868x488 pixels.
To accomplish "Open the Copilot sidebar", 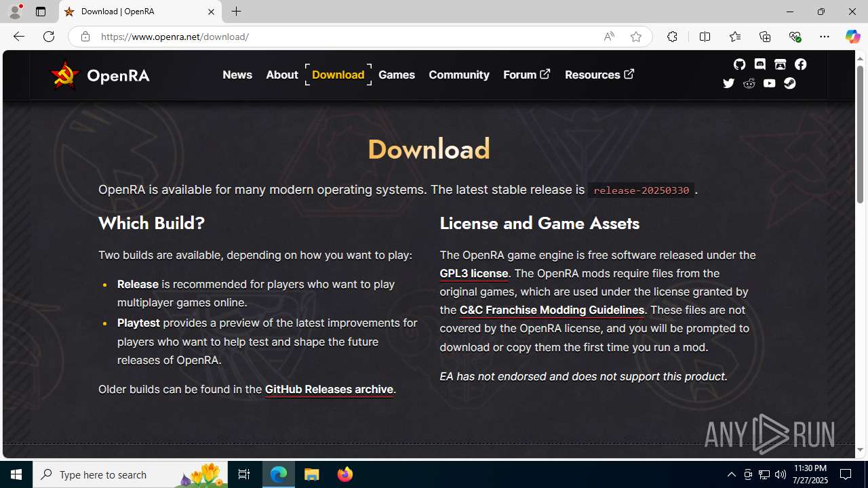I will [852, 37].
